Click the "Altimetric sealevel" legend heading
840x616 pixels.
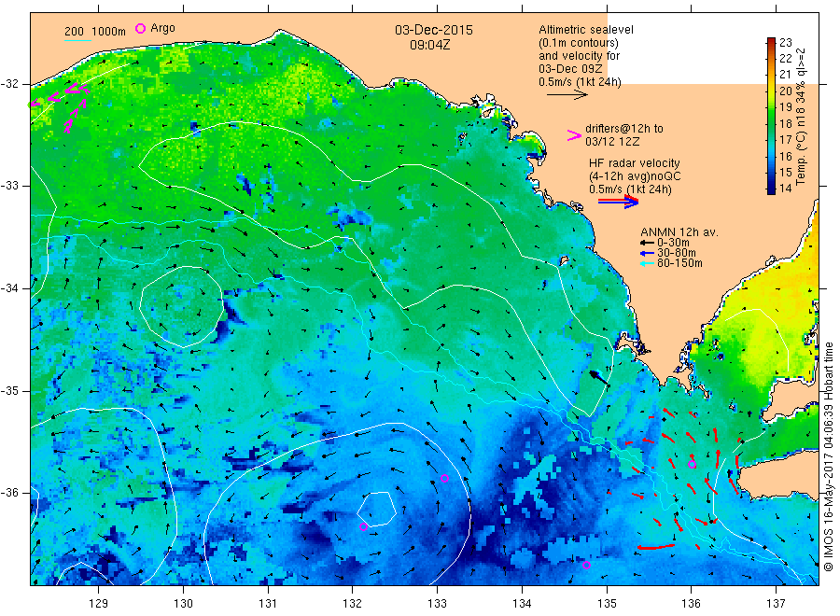586,30
